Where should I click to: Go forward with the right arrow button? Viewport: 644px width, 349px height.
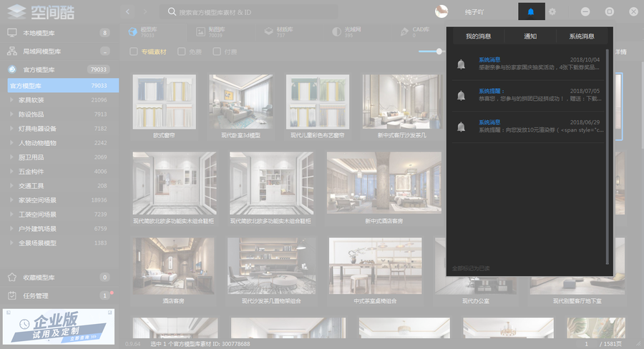tap(145, 11)
